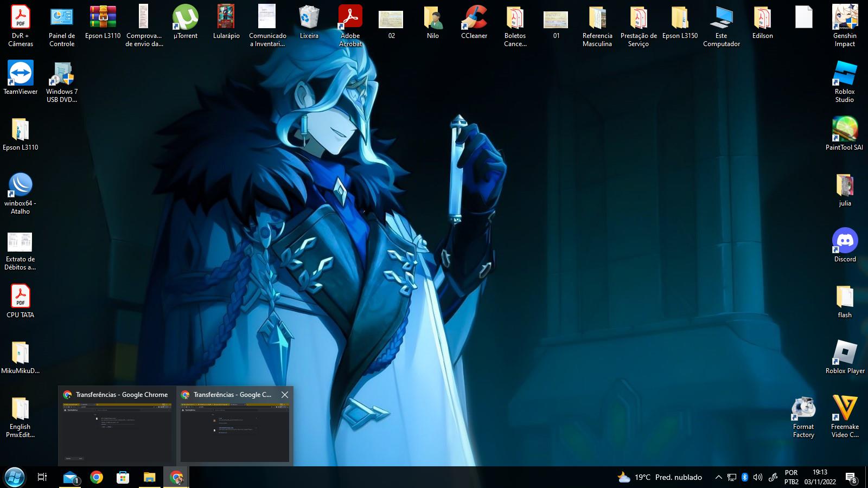Open the notification center with 8 alerts
The width and height of the screenshot is (868, 488).
pyautogui.click(x=851, y=477)
